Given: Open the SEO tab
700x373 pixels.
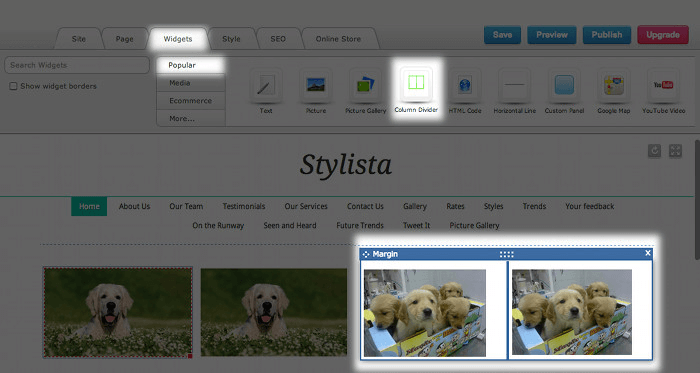Looking at the screenshot, I should [x=278, y=39].
